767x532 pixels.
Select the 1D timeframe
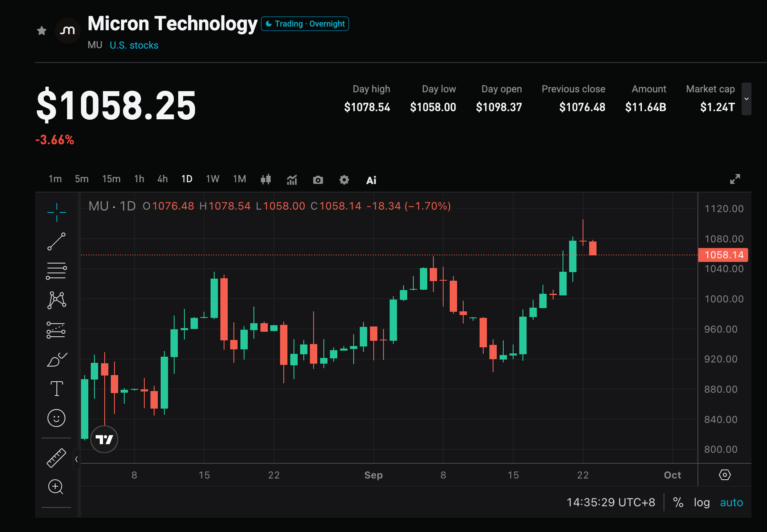pos(187,179)
